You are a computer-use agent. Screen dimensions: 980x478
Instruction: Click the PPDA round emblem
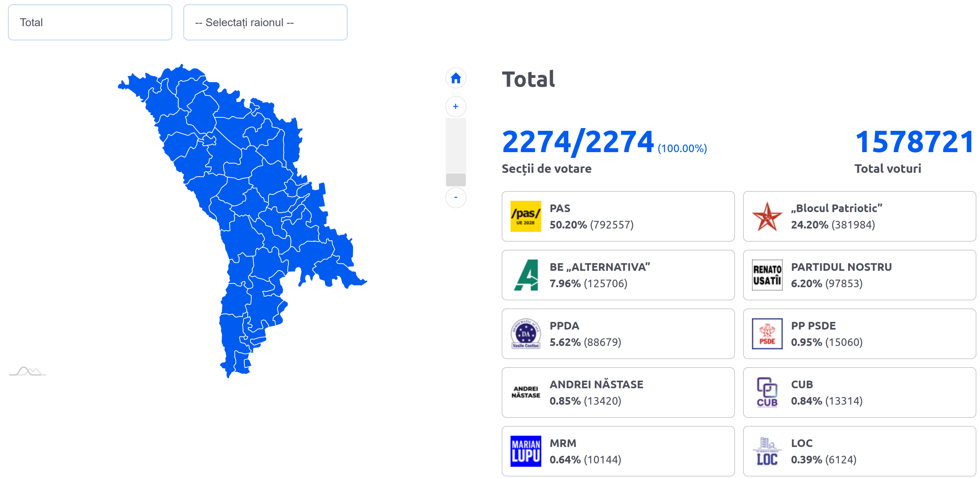point(525,333)
